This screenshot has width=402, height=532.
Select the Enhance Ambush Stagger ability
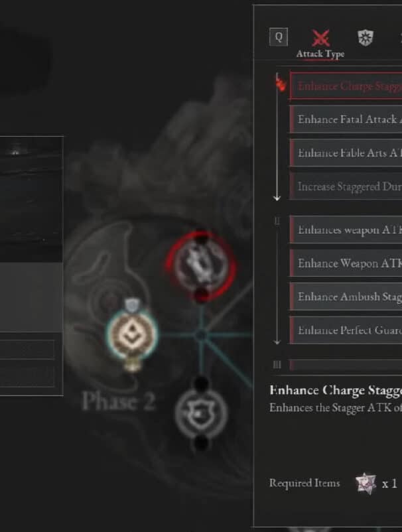(x=346, y=297)
